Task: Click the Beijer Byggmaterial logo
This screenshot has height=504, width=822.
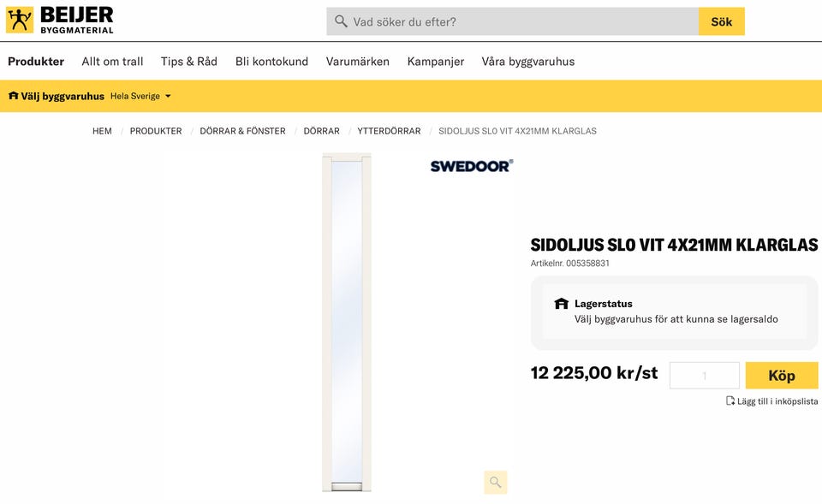Action: 59,20
